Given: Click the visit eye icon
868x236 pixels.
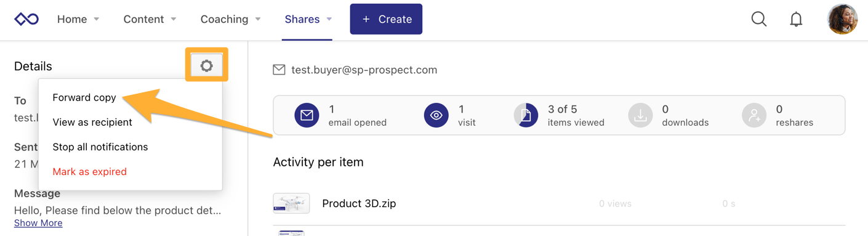Looking at the screenshot, I should coord(436,115).
